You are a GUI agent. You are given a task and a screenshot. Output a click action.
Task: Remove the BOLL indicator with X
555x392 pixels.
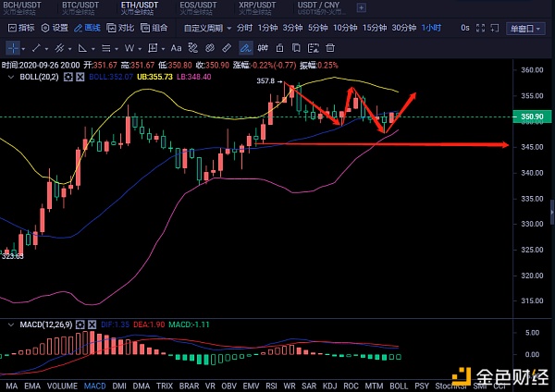[x=80, y=77]
